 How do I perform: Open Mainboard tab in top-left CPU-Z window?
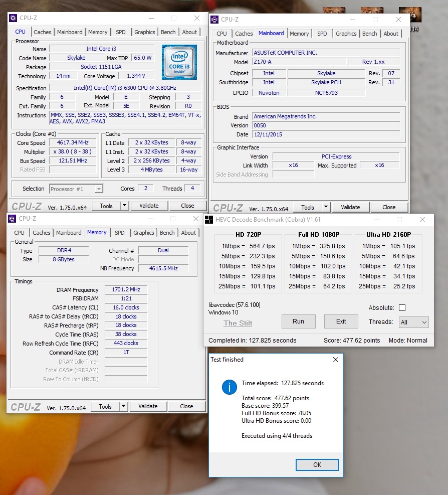pyautogui.click(x=70, y=32)
